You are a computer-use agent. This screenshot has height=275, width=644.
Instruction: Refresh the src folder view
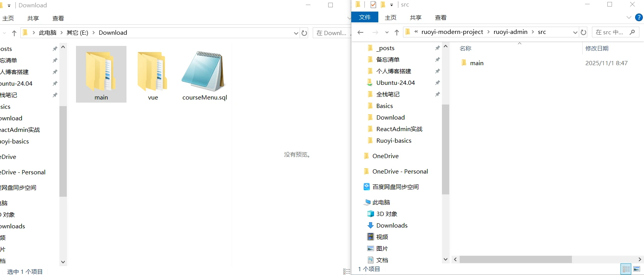(583, 32)
